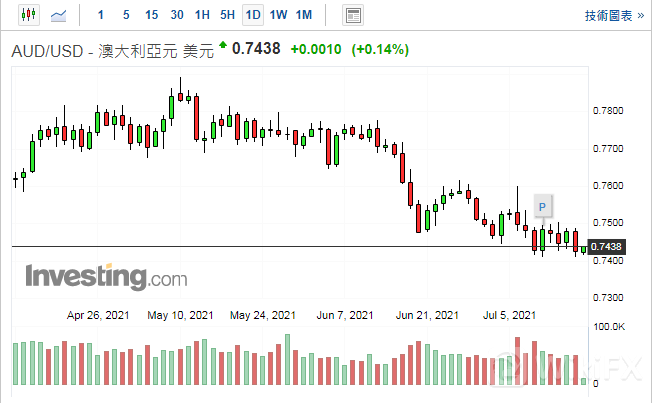Switch to the 15 minute interval

coord(151,15)
